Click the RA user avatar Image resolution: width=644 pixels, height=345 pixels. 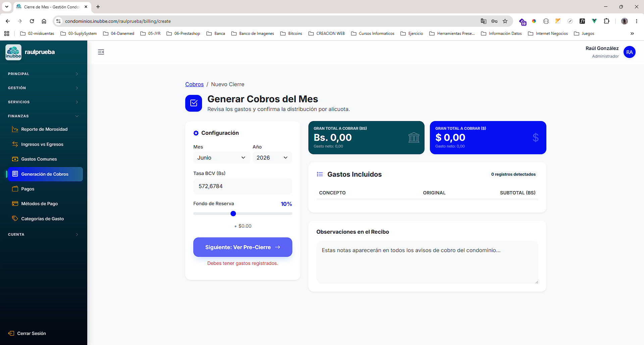click(629, 52)
